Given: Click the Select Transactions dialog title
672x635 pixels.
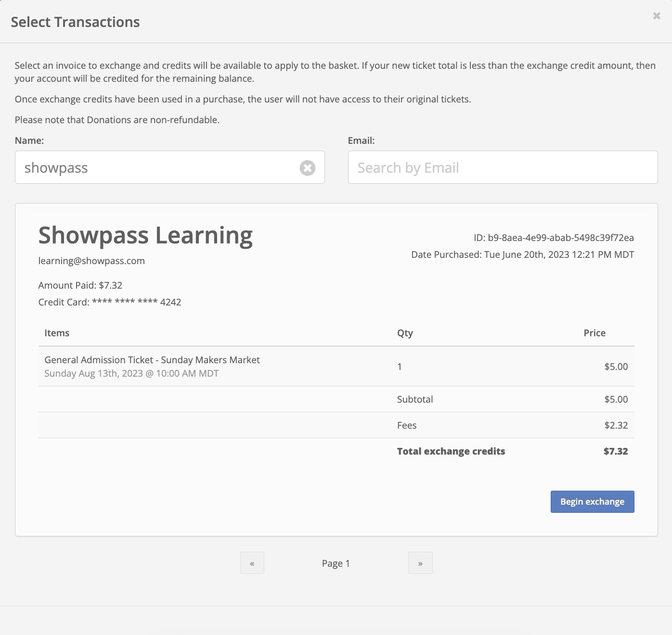Looking at the screenshot, I should click(x=75, y=22).
